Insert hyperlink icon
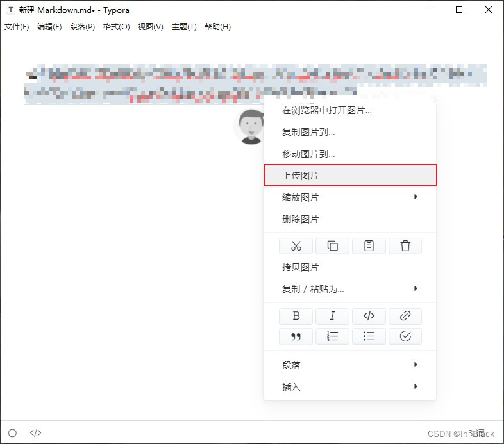 405,316
